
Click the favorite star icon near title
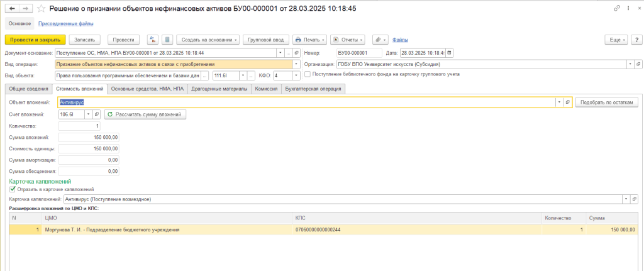[x=41, y=8]
